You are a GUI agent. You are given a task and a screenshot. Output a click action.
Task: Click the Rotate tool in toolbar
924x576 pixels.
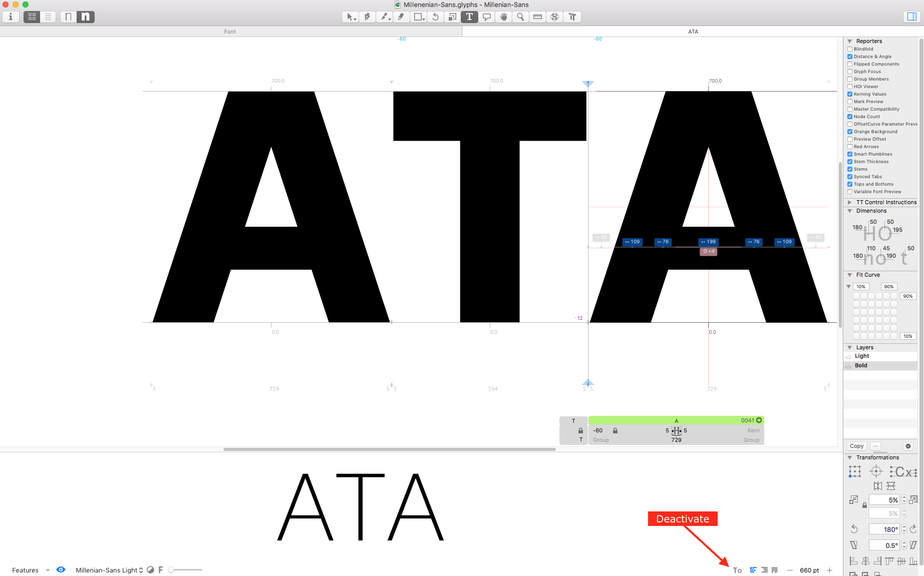pyautogui.click(x=435, y=17)
